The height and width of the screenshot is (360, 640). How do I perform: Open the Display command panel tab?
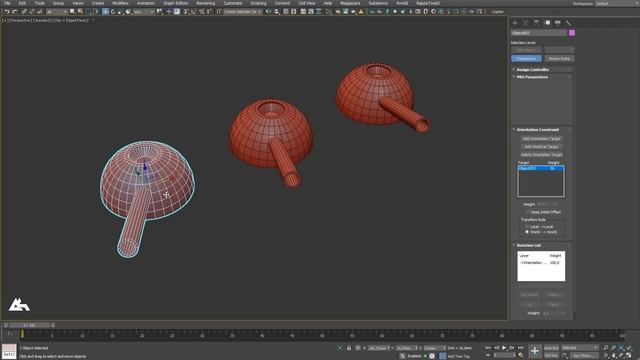pyautogui.click(x=558, y=23)
